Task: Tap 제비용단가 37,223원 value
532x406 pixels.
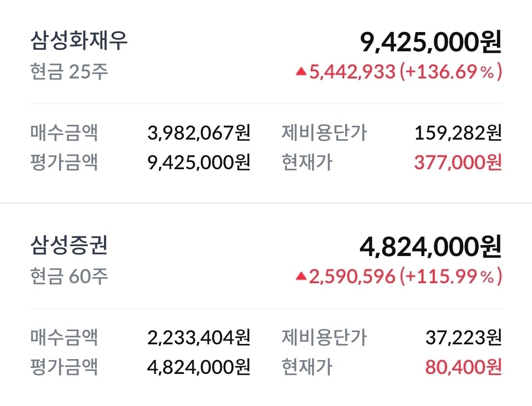Action: (x=463, y=337)
